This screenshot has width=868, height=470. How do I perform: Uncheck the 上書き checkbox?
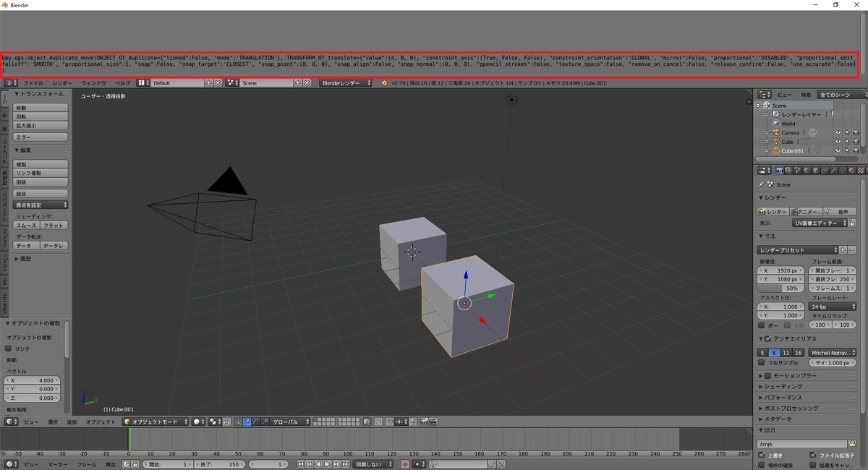point(761,455)
